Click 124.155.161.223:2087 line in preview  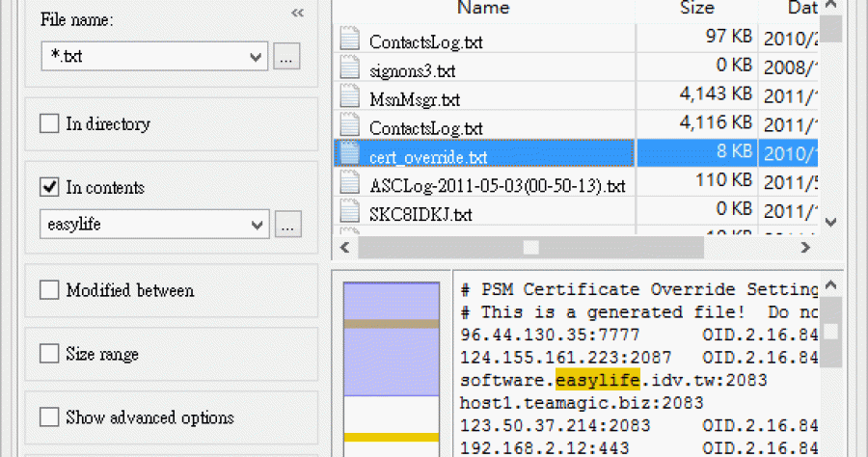point(639,358)
